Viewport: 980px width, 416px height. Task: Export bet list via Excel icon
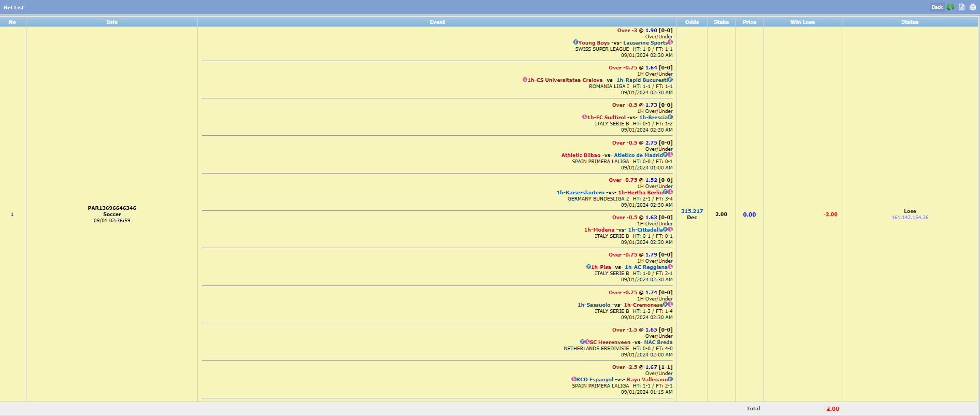[x=962, y=7]
